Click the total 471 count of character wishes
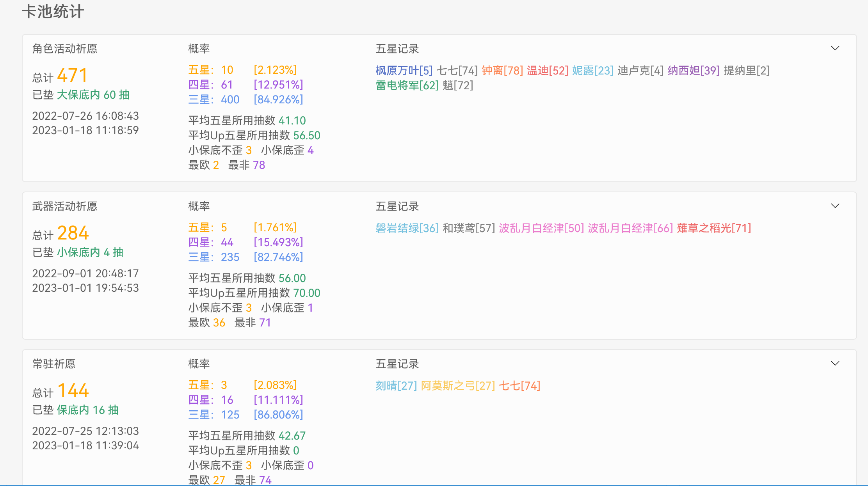 [x=73, y=75]
